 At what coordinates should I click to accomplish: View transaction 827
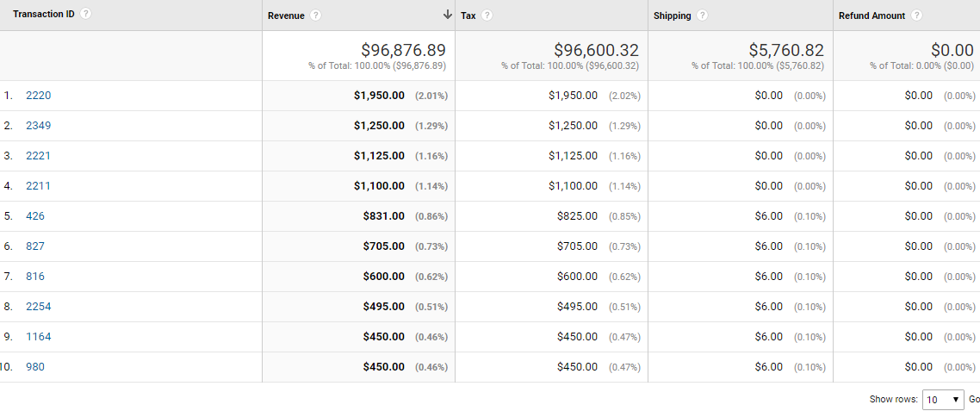[x=35, y=246]
